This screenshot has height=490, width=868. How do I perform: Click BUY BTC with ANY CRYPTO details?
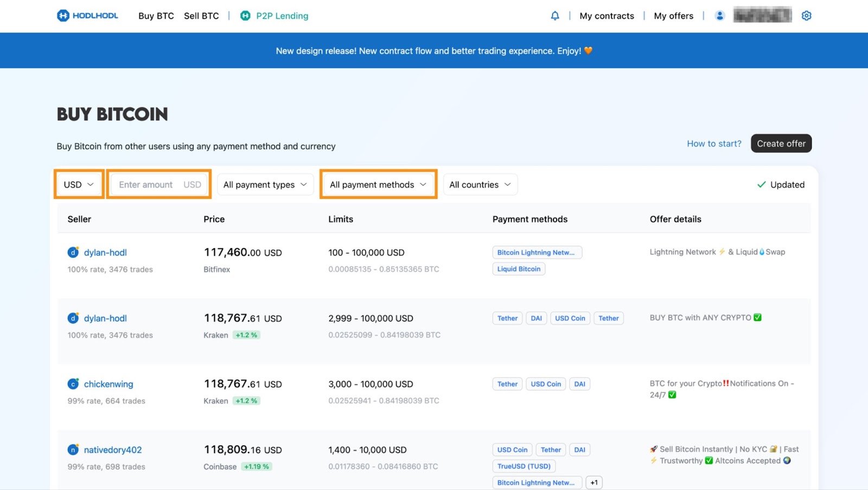click(706, 318)
